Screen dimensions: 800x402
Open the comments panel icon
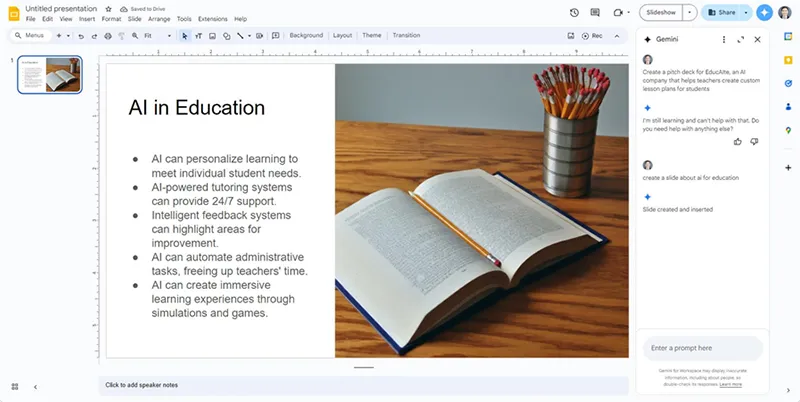coord(596,13)
